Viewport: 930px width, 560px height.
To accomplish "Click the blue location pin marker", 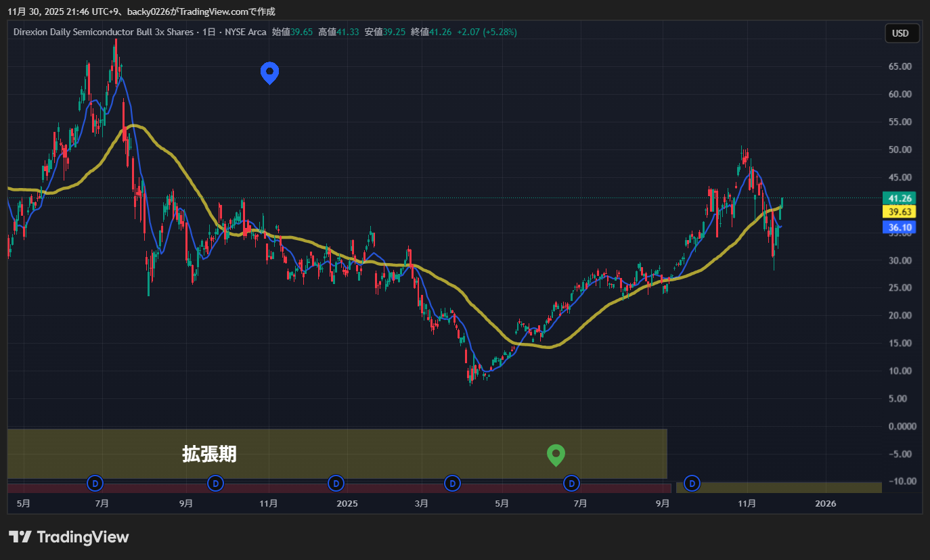I will pos(270,72).
